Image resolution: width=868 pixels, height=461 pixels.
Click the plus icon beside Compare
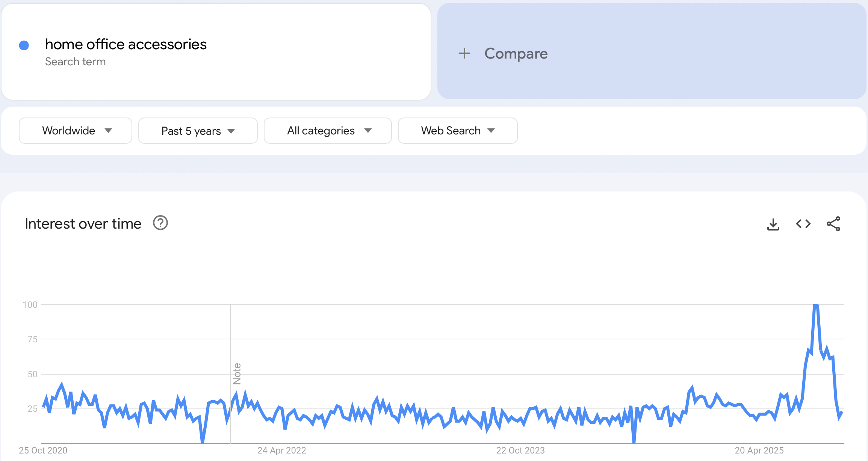click(x=464, y=53)
